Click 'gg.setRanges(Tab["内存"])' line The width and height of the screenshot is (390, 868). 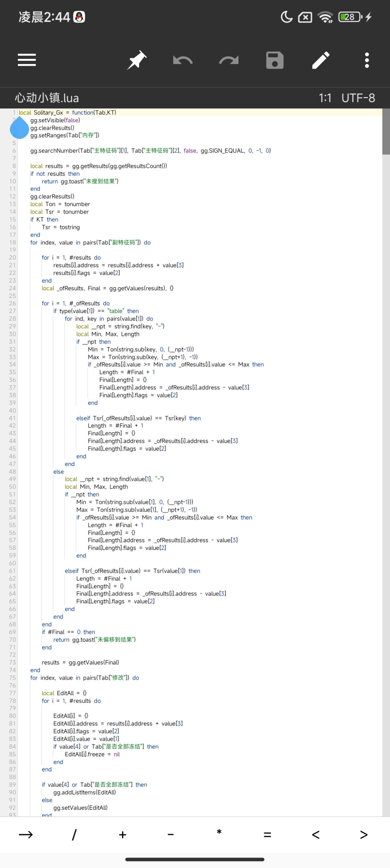click(65, 136)
